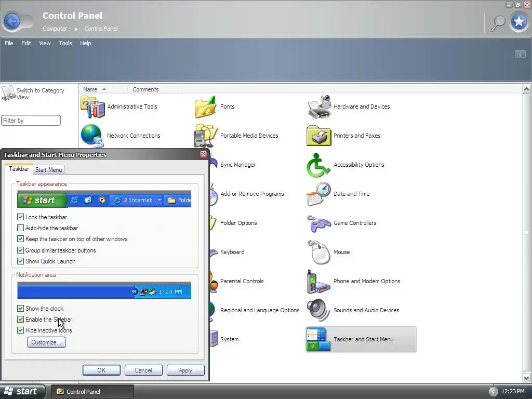Open the Accessibility Options wheelchair icon
This screenshot has height=399, width=532.
(x=318, y=165)
